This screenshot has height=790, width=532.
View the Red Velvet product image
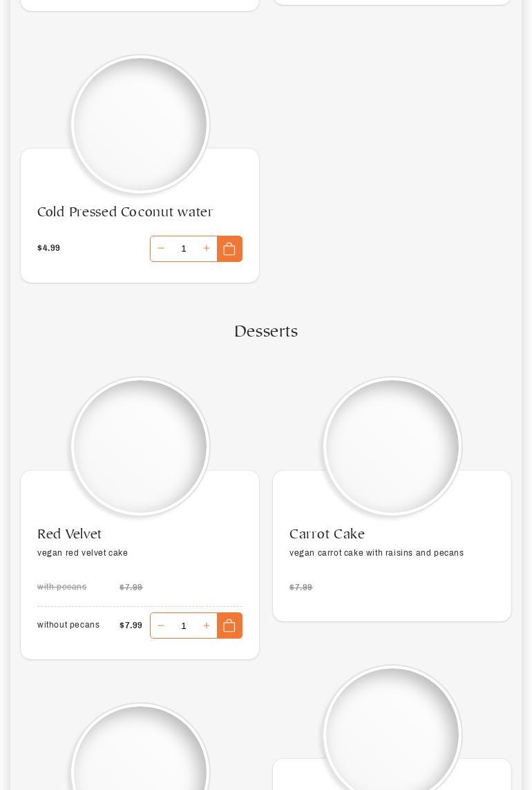click(140, 446)
